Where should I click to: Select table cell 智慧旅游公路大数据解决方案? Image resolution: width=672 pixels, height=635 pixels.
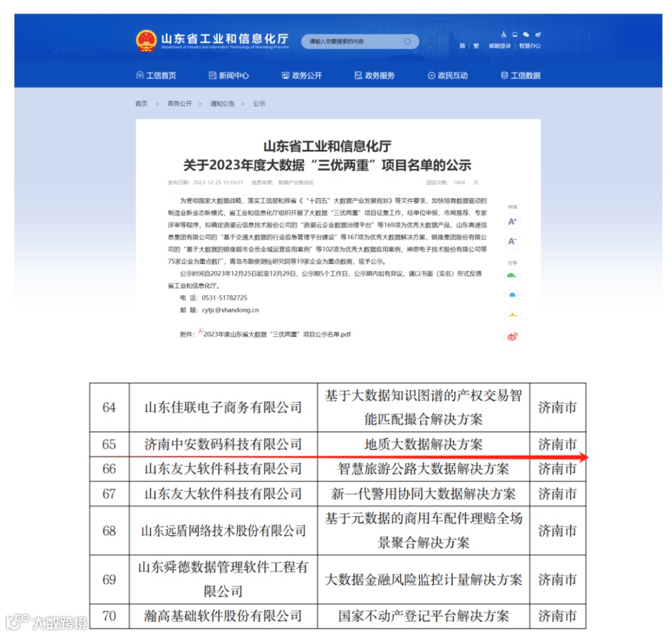pos(424,469)
